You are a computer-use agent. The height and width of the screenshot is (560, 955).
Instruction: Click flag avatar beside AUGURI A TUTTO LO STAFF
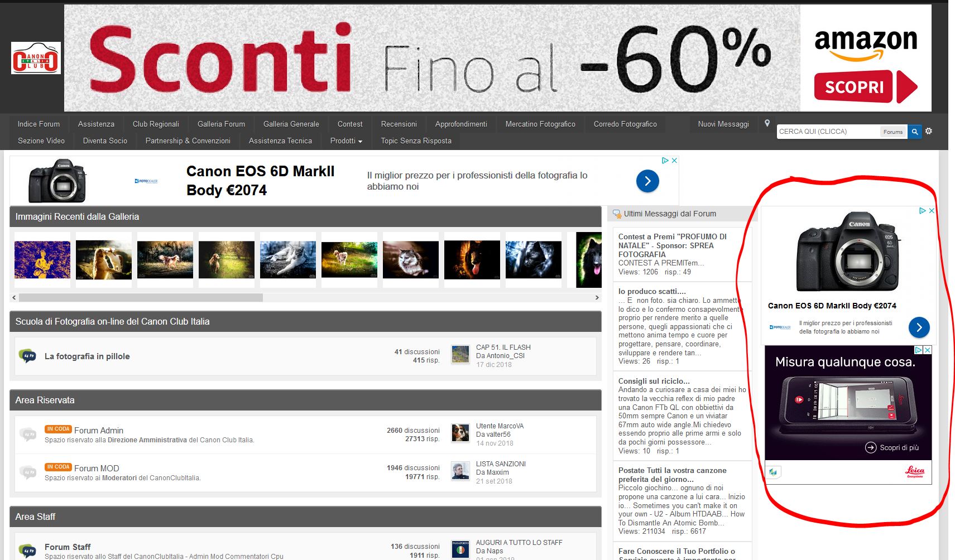[x=460, y=549]
